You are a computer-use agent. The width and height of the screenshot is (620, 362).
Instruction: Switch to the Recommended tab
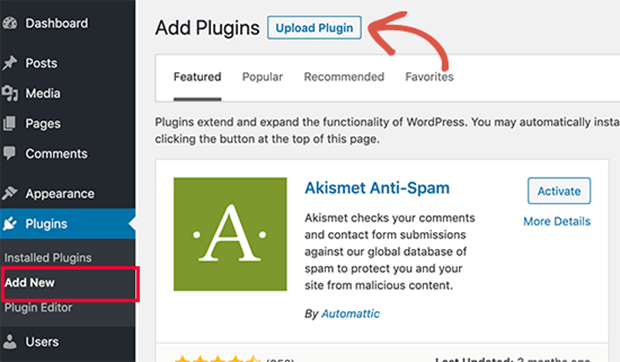pyautogui.click(x=344, y=77)
